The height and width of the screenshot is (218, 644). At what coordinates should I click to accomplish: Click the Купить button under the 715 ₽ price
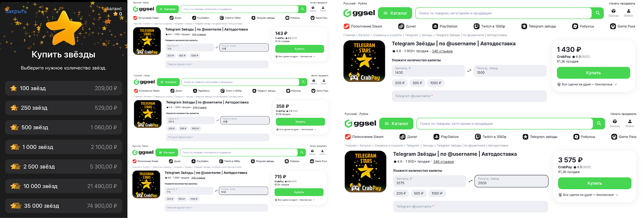[299, 192]
